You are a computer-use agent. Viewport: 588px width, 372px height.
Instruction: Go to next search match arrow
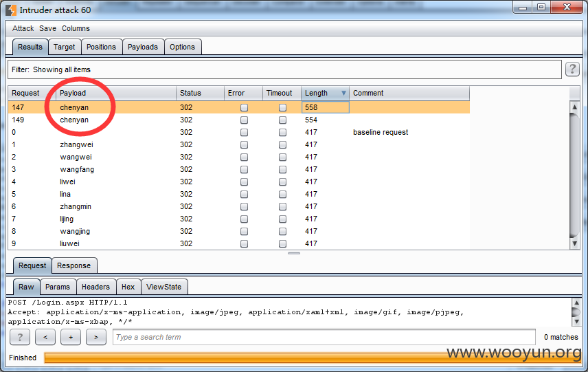(96, 337)
